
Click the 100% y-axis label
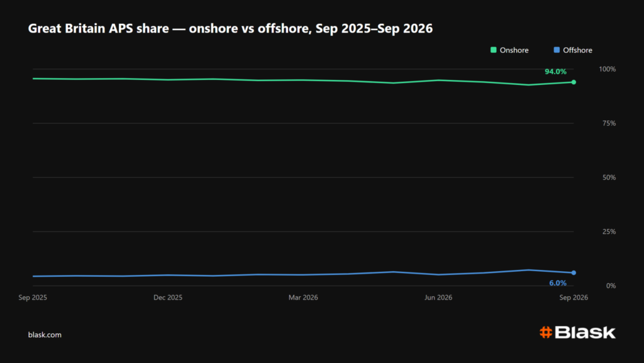(608, 69)
